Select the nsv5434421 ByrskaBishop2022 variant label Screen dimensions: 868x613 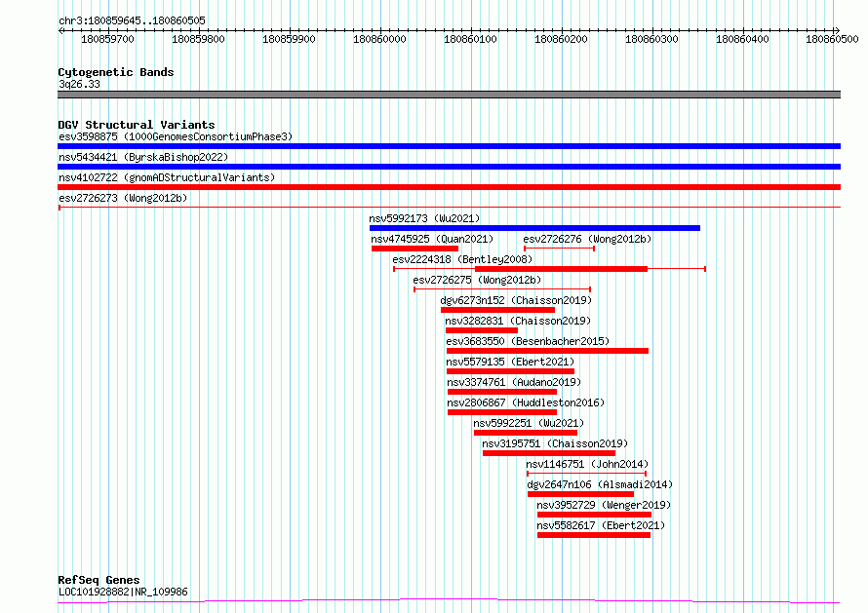pyautogui.click(x=143, y=157)
